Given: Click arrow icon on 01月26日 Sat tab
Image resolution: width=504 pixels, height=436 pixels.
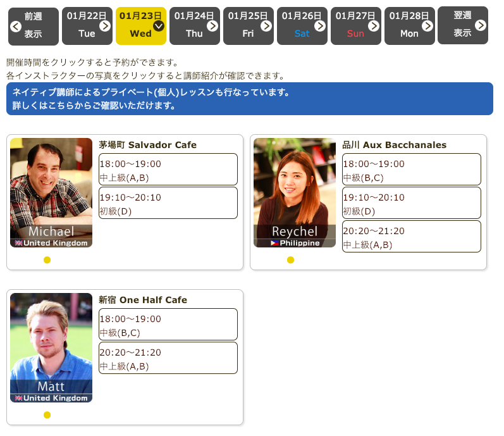Looking at the screenshot, I should click(320, 25).
